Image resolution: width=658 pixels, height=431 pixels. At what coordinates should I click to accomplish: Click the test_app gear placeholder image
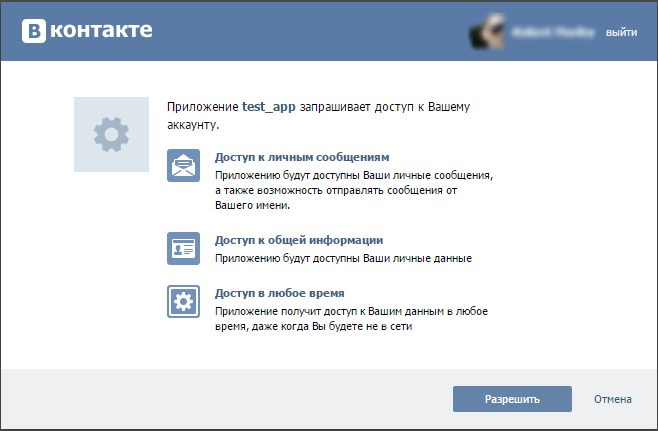(111, 134)
